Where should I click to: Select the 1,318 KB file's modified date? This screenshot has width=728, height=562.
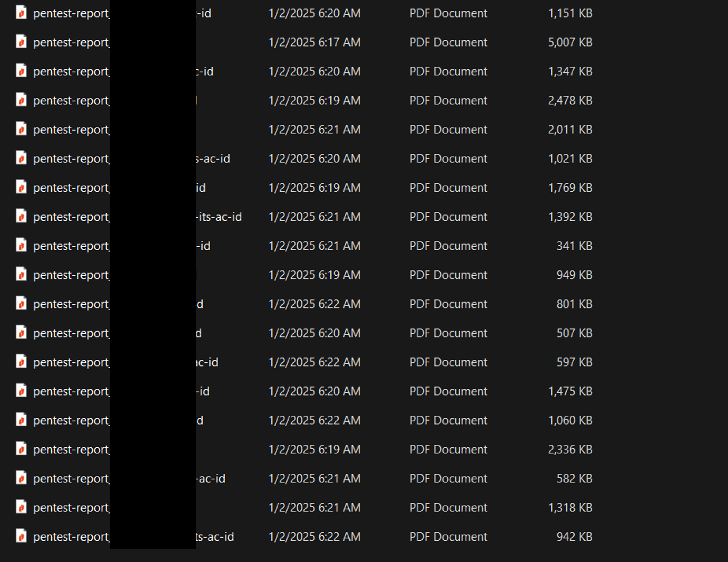click(x=314, y=508)
